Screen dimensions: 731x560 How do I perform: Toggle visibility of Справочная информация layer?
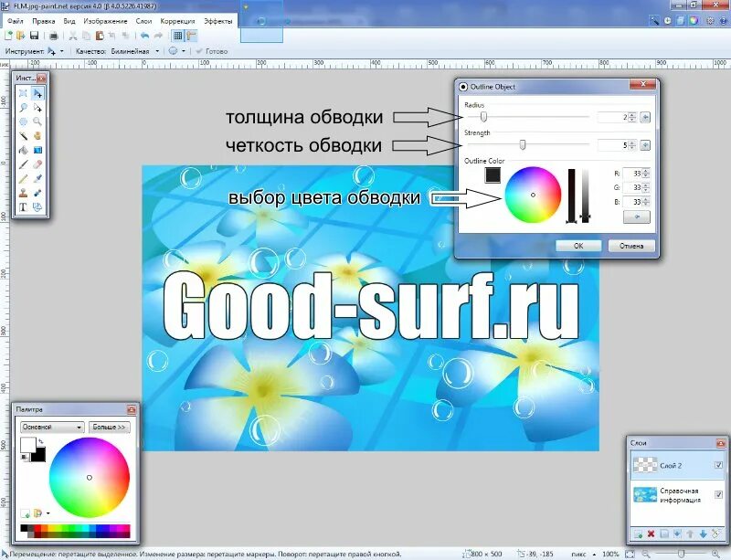(718, 494)
